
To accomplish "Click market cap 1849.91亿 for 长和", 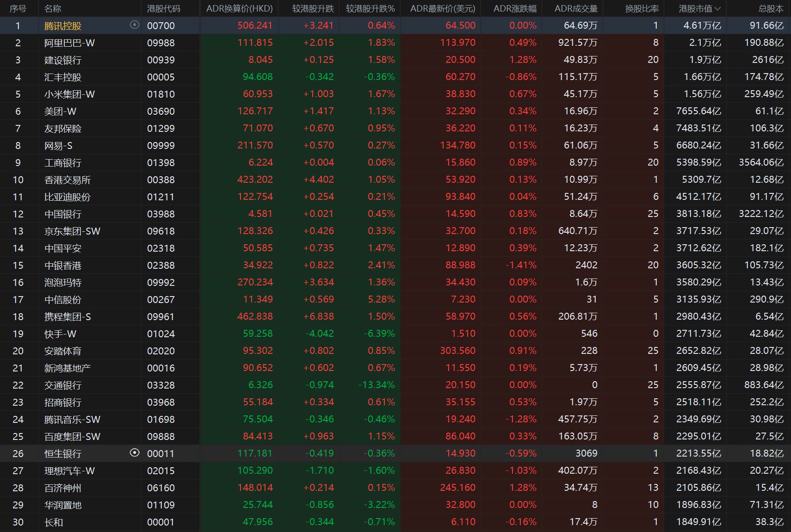I will [x=698, y=522].
